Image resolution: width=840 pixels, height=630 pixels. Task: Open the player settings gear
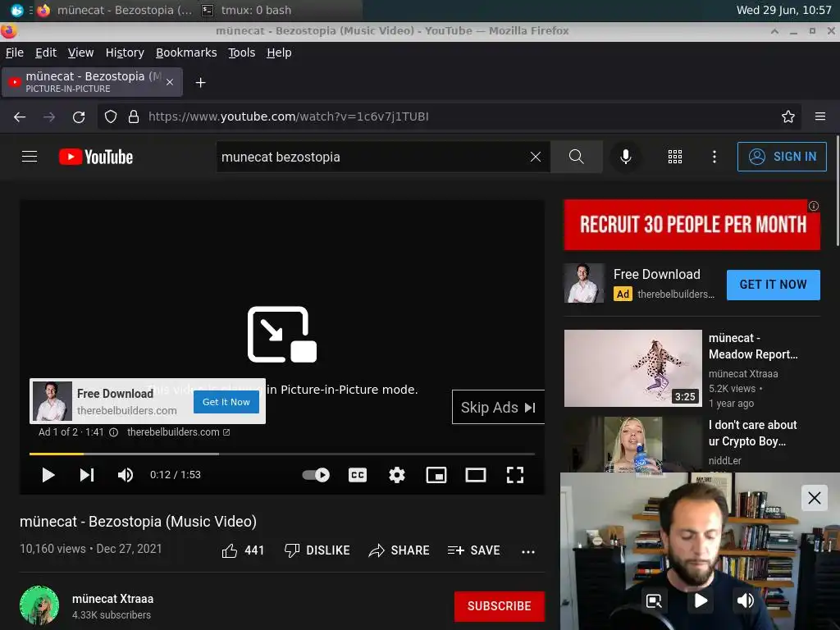[397, 475]
